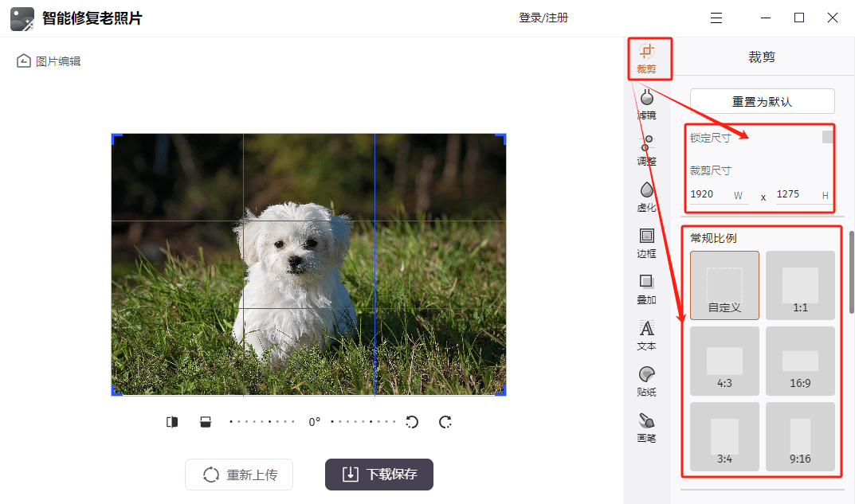Open the 文本 text tool
This screenshot has height=504, width=855.
point(647,335)
